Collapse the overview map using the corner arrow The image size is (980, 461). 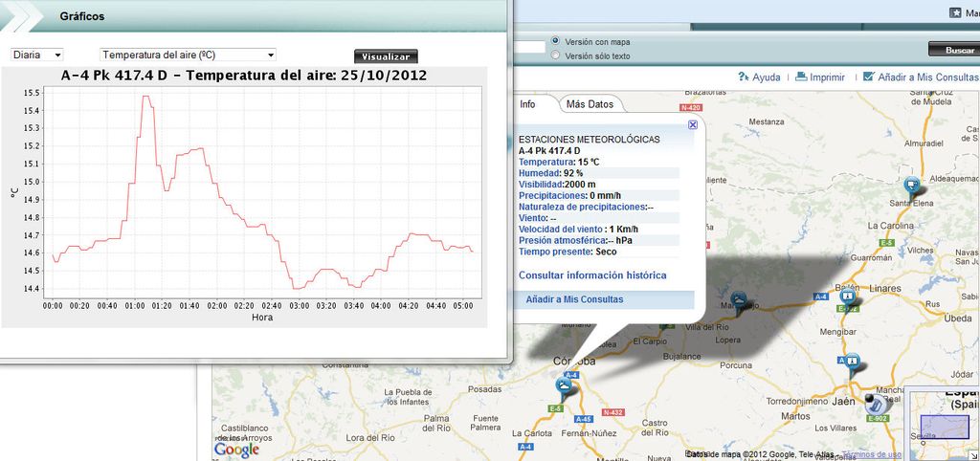975,456
